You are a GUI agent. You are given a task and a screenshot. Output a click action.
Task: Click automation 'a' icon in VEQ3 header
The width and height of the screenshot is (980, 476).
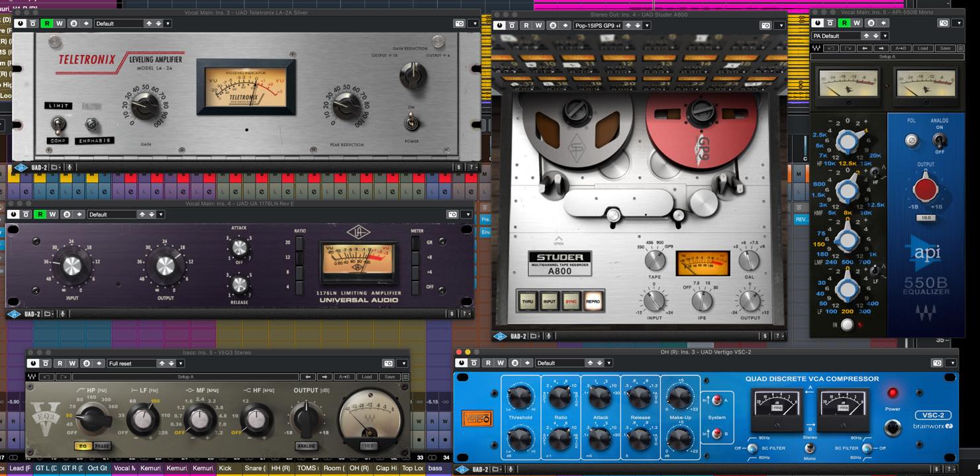click(x=86, y=363)
